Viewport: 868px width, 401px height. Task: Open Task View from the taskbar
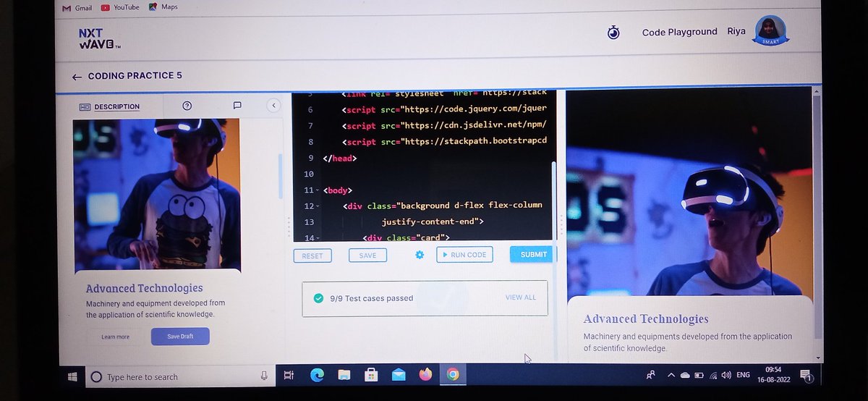pyautogui.click(x=288, y=375)
